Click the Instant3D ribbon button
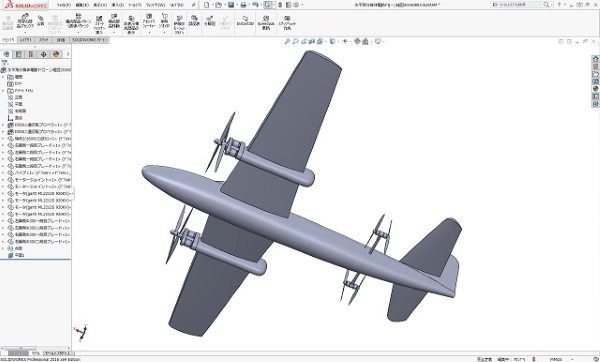Screen dimensions: 600x362 (x=245, y=21)
